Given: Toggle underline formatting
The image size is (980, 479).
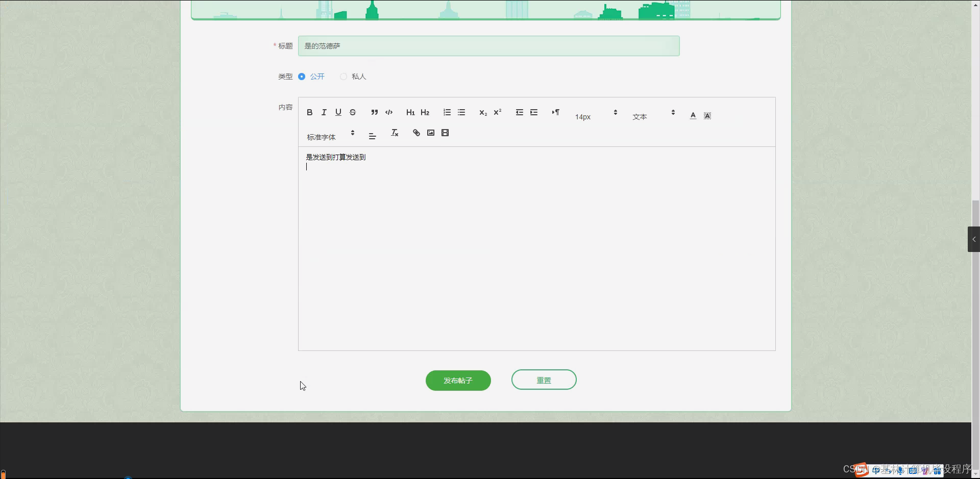Looking at the screenshot, I should pos(338,112).
